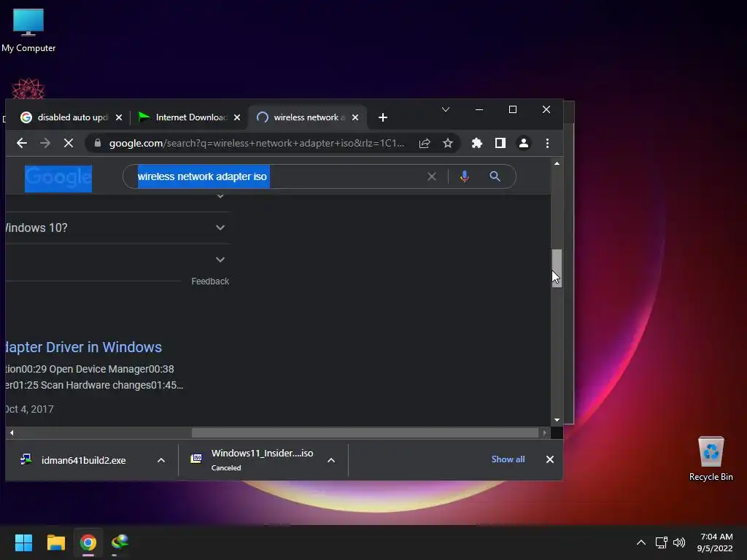Go back with Chrome's back arrow
Viewport: 747px width, 560px height.
pos(21,143)
